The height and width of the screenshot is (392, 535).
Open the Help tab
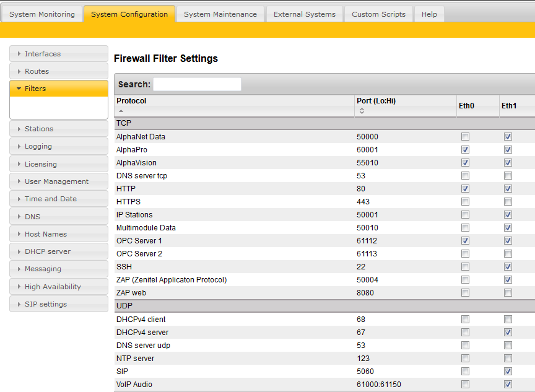429,14
